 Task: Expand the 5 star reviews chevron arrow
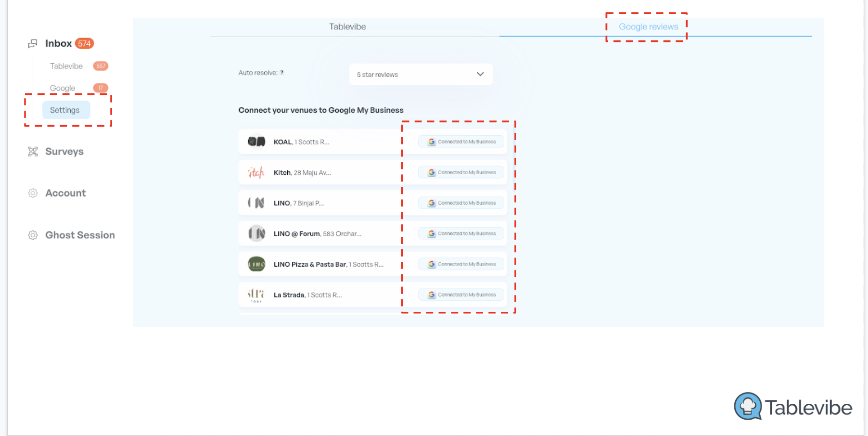(480, 74)
